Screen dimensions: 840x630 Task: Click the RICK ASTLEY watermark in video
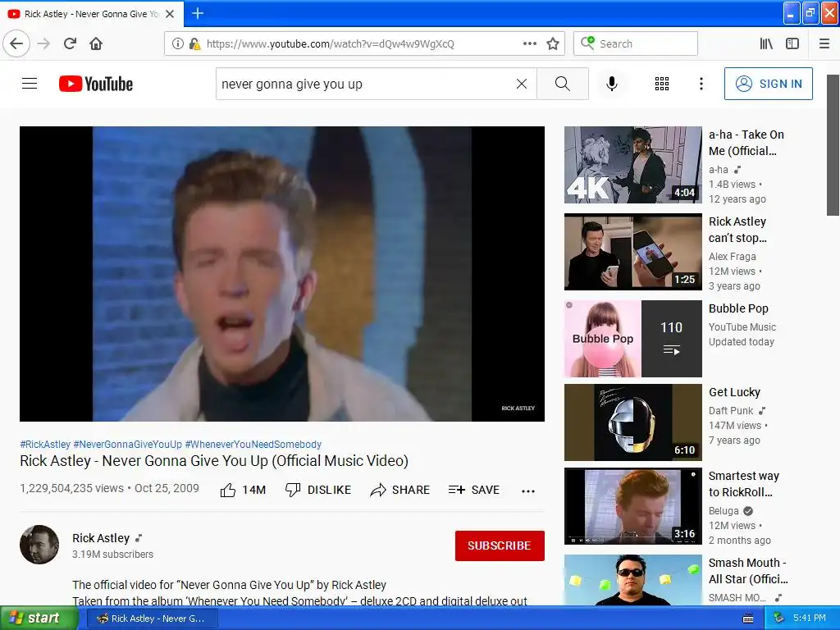click(518, 409)
